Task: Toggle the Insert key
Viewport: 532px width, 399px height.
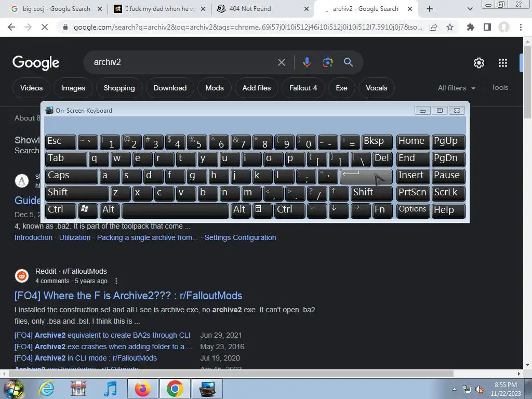Action: pyautogui.click(x=413, y=177)
